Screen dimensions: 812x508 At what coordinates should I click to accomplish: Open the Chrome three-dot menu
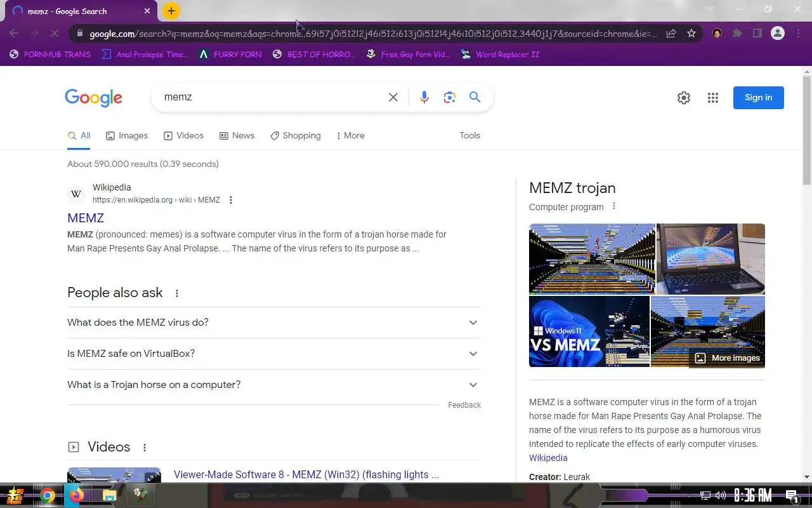tap(798, 34)
